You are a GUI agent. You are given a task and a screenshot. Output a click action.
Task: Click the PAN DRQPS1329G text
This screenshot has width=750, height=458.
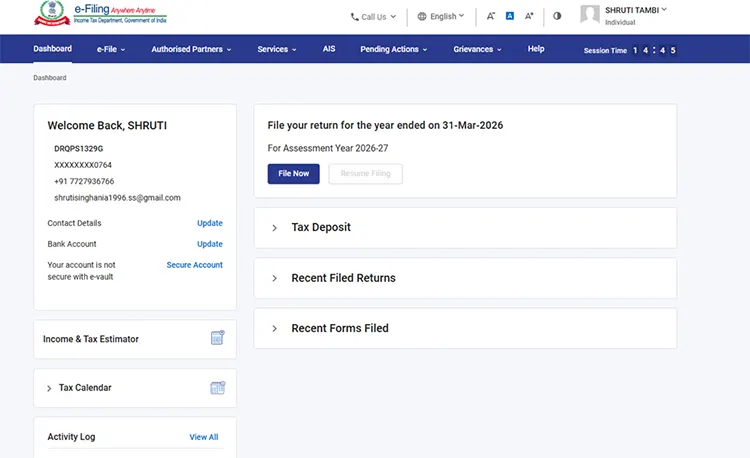78,149
